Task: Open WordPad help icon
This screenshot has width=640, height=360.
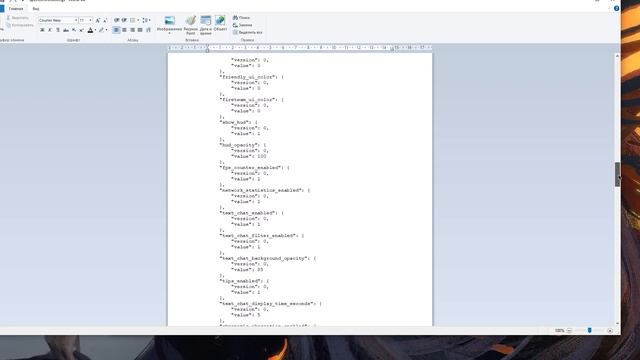Action: pyautogui.click(x=616, y=8)
